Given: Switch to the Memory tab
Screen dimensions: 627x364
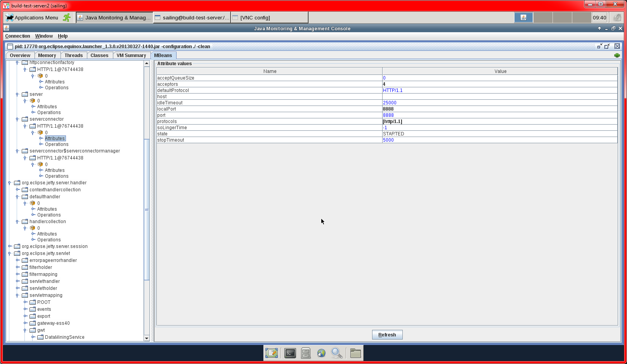Looking at the screenshot, I should pyautogui.click(x=47, y=55).
